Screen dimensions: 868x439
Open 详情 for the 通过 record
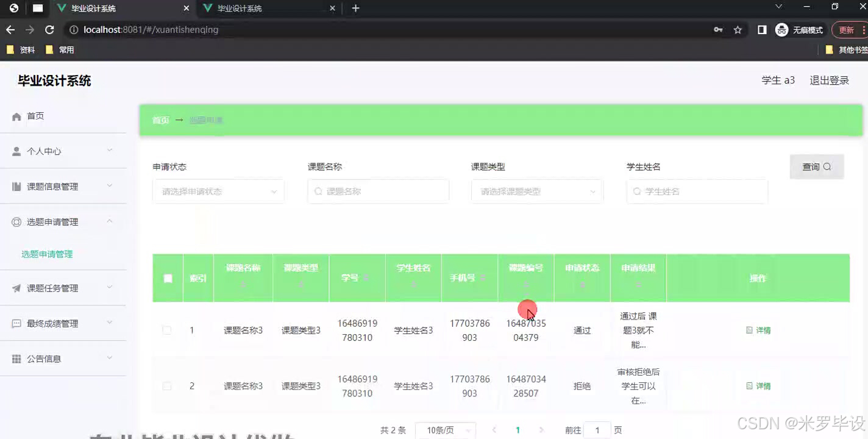tap(758, 330)
